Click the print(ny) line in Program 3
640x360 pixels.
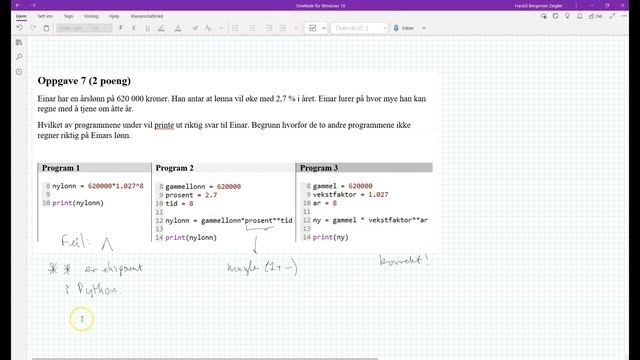click(x=331, y=237)
